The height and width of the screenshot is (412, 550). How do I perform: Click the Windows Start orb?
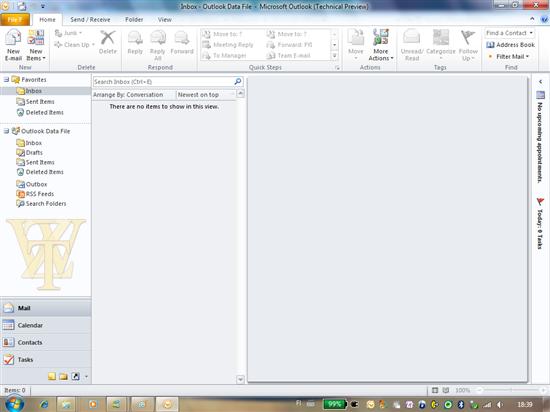(x=14, y=404)
